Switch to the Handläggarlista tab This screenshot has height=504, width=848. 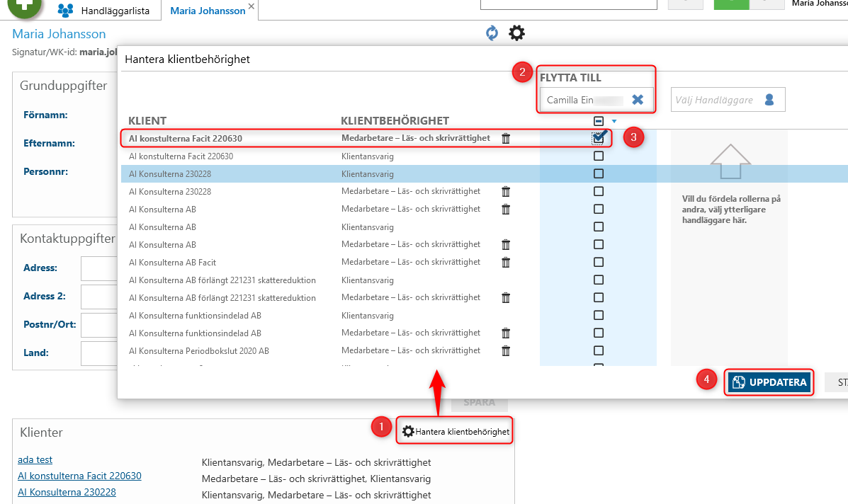pyautogui.click(x=104, y=10)
